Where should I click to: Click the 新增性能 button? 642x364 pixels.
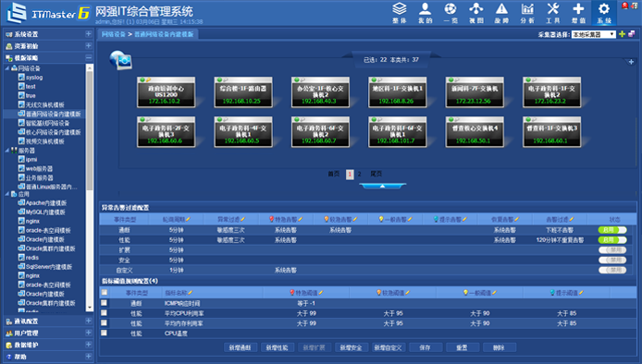pyautogui.click(x=278, y=347)
